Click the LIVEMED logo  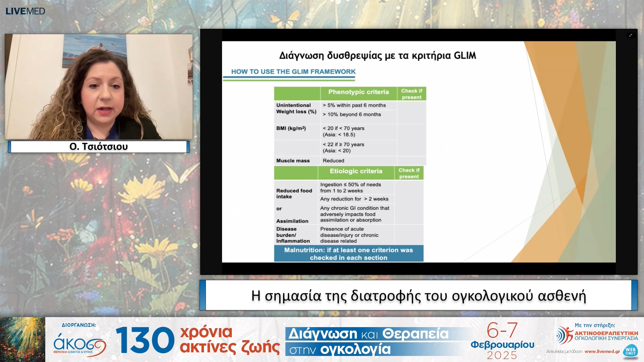click(25, 11)
